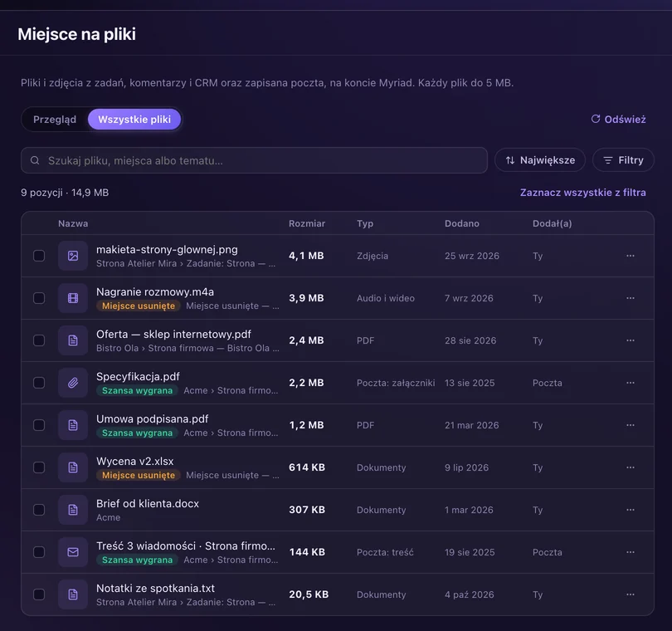Open the three-dot menu for Specyfikacja.pdf
This screenshot has width=672, height=631.
(630, 383)
